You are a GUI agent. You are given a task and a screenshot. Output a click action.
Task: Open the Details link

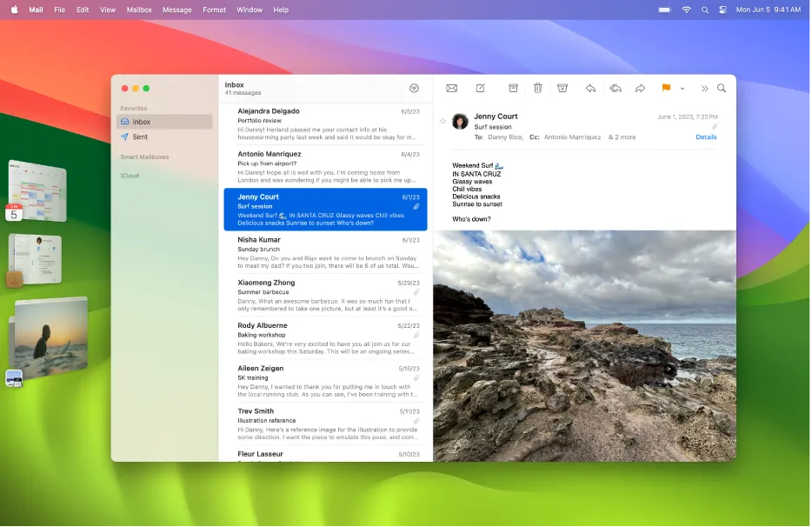[x=707, y=137]
